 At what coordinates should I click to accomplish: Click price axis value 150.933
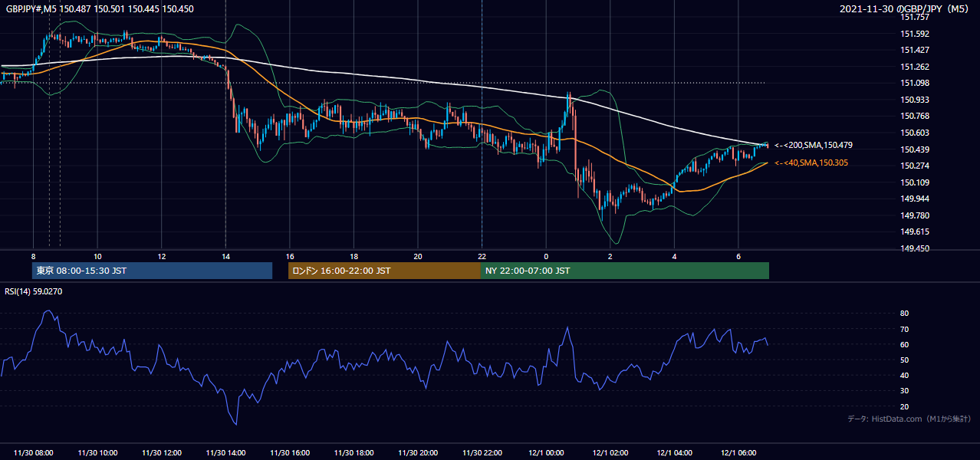pyautogui.click(x=914, y=100)
